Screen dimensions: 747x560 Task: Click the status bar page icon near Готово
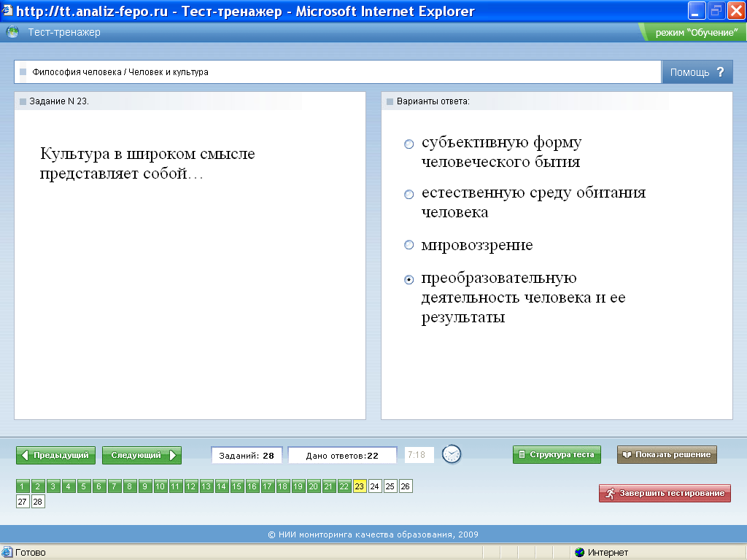7,553
